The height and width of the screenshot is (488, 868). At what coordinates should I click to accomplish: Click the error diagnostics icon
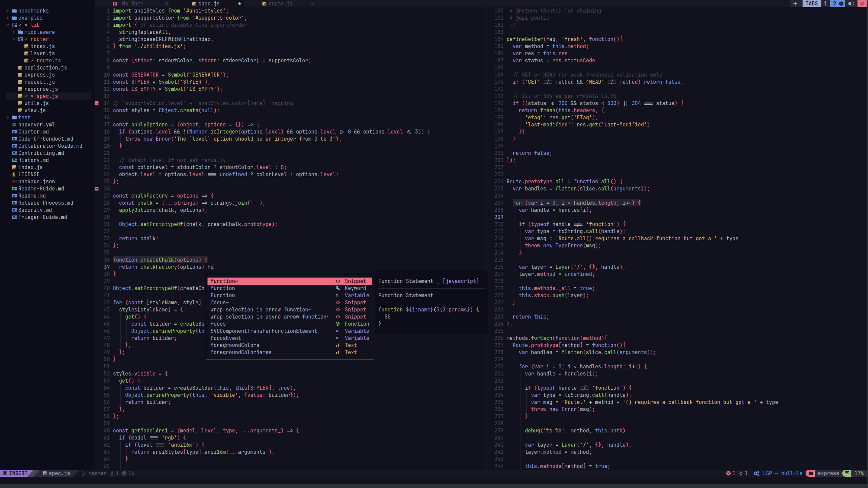point(728,473)
